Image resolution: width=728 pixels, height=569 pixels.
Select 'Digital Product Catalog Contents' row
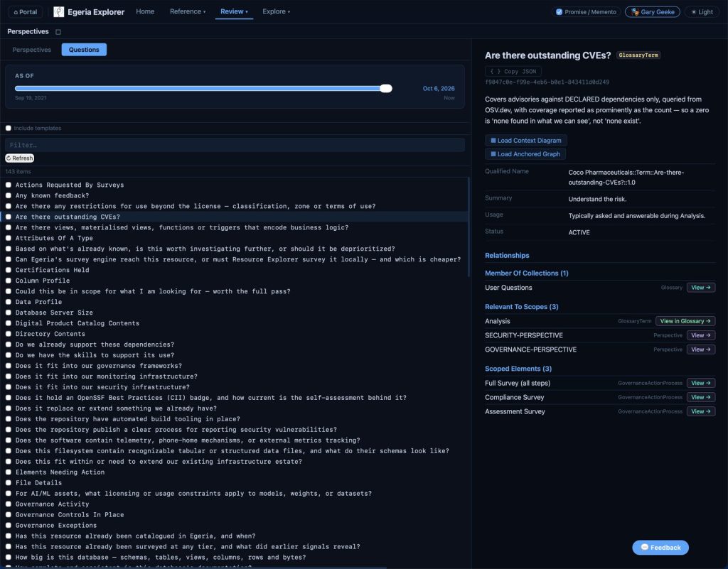(235, 323)
